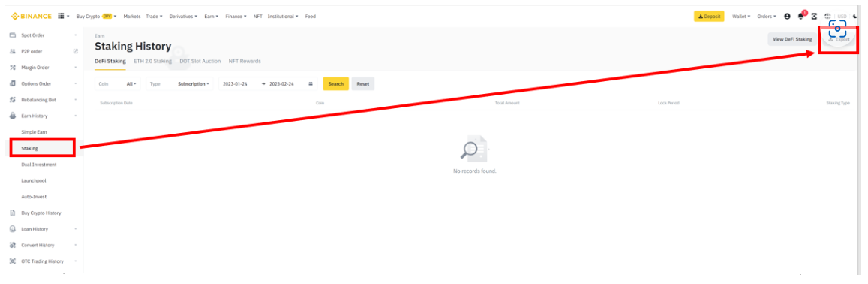Open the user profile icon
Screen dimensions: 868x284
click(787, 16)
